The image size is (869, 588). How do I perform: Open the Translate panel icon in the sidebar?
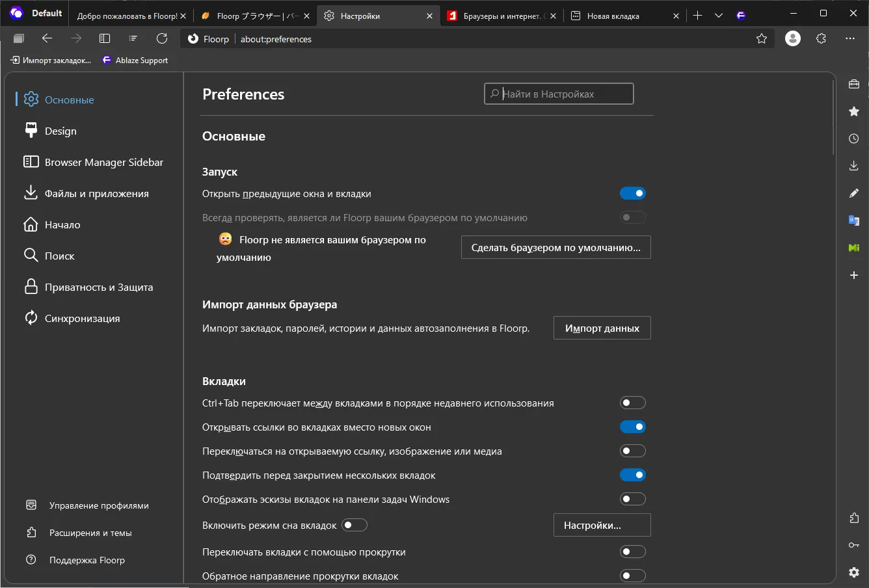[854, 220]
